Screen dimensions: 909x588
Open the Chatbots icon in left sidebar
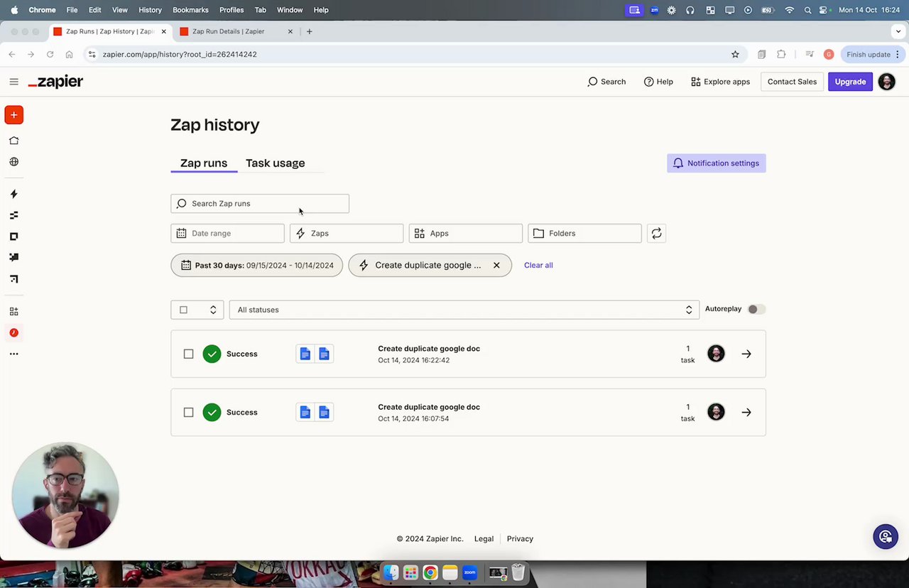(13, 257)
